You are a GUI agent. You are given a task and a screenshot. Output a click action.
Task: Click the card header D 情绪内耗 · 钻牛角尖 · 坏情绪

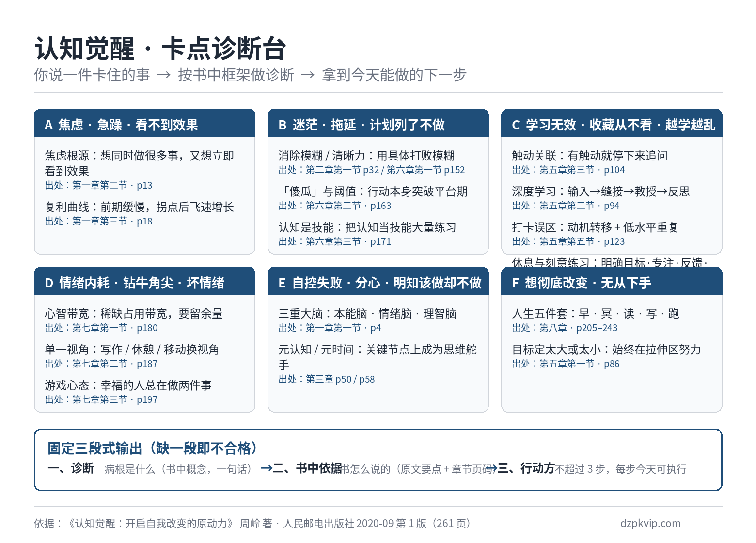pos(144,282)
